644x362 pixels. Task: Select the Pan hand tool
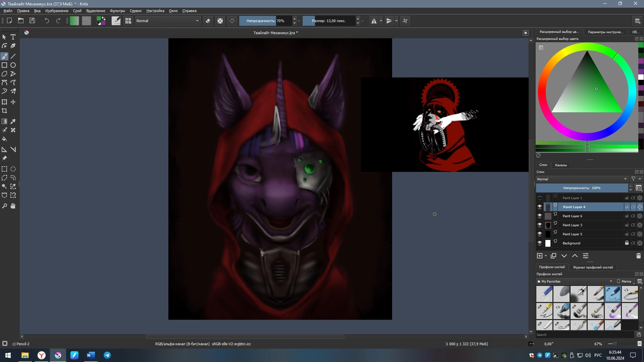(13, 206)
